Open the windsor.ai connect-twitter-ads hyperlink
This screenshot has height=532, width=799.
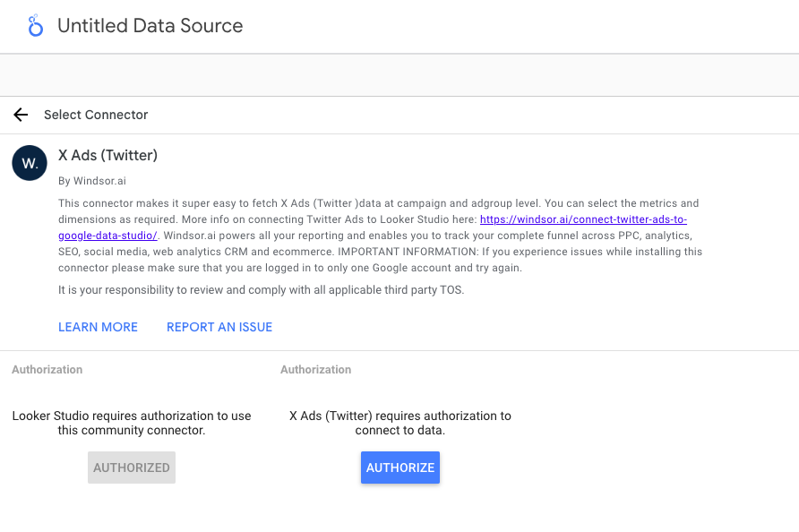tap(583, 219)
